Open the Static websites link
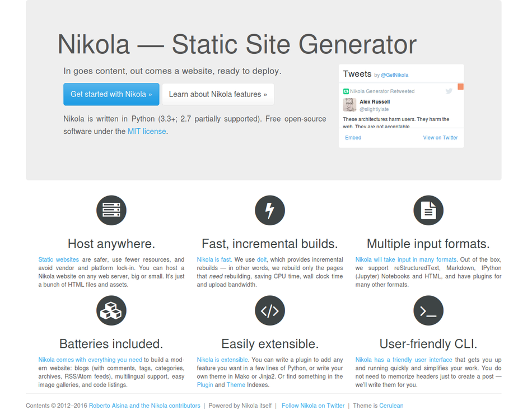The image size is (532, 409). pyautogui.click(x=58, y=259)
